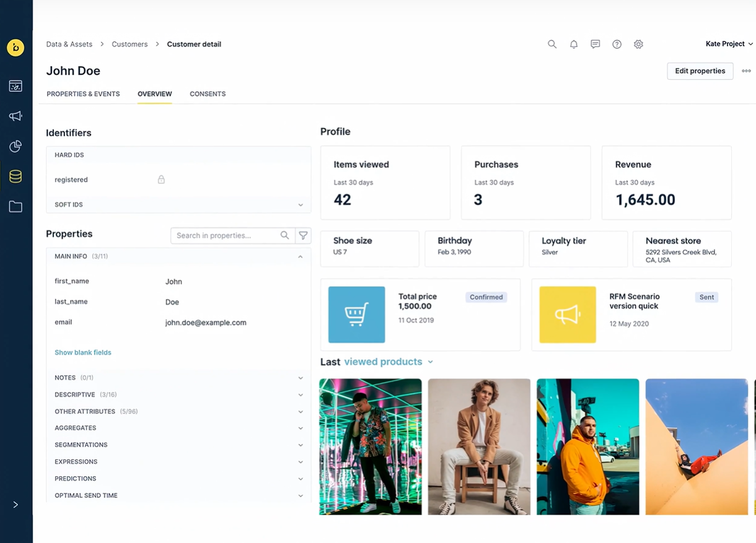The image size is (756, 543).
Task: Click the Shoe size card
Action: pos(370,249)
